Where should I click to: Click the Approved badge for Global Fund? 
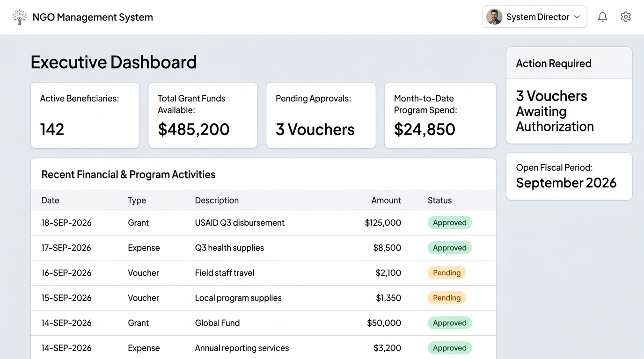(x=450, y=323)
